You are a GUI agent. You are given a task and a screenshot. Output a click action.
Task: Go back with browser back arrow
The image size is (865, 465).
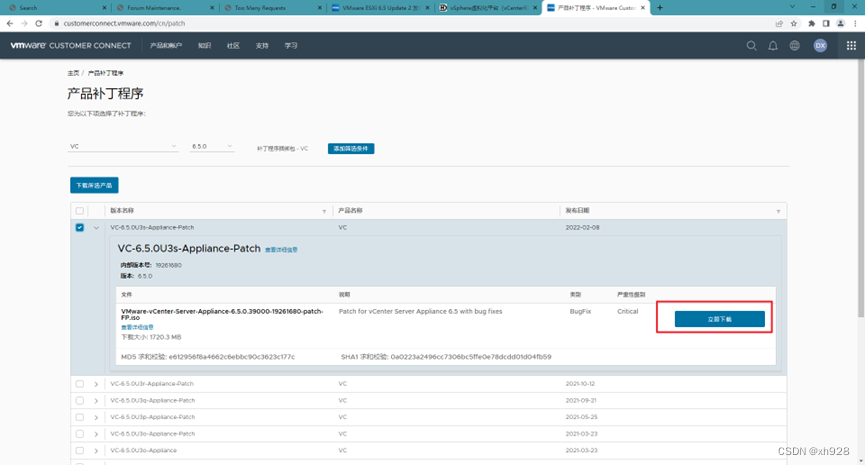[x=9, y=23]
